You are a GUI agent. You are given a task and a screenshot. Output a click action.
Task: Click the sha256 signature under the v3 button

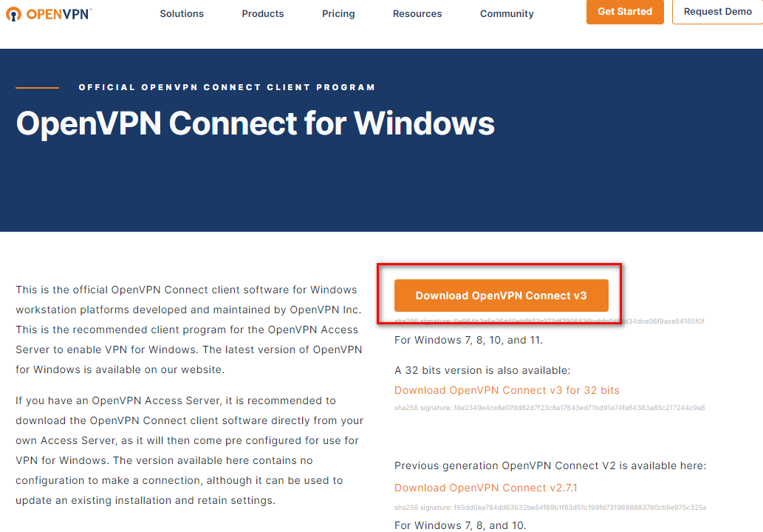coord(550,321)
